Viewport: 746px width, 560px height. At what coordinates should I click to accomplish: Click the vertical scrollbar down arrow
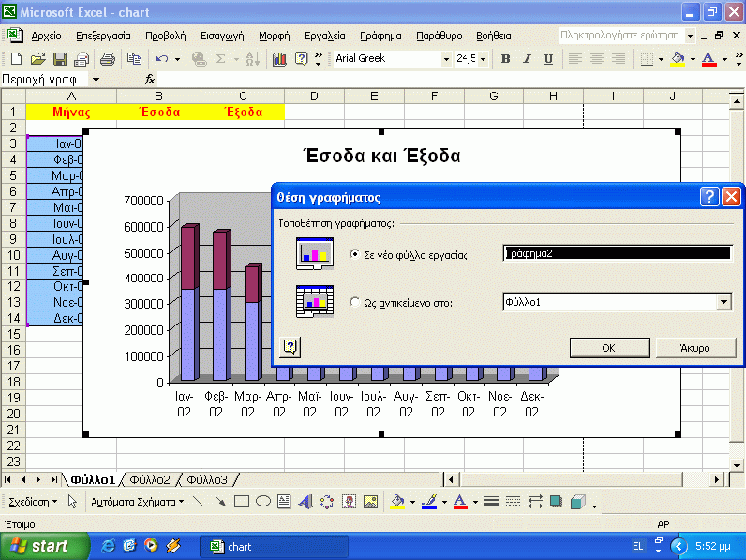pyautogui.click(x=736, y=465)
